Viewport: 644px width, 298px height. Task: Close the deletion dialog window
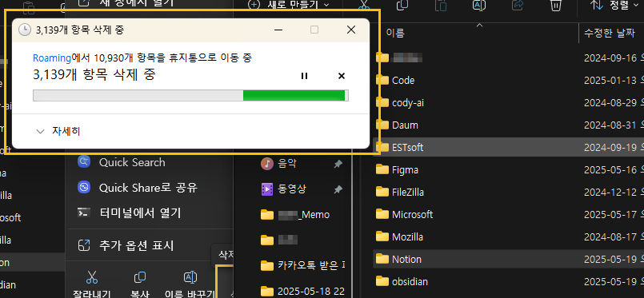[x=351, y=30]
